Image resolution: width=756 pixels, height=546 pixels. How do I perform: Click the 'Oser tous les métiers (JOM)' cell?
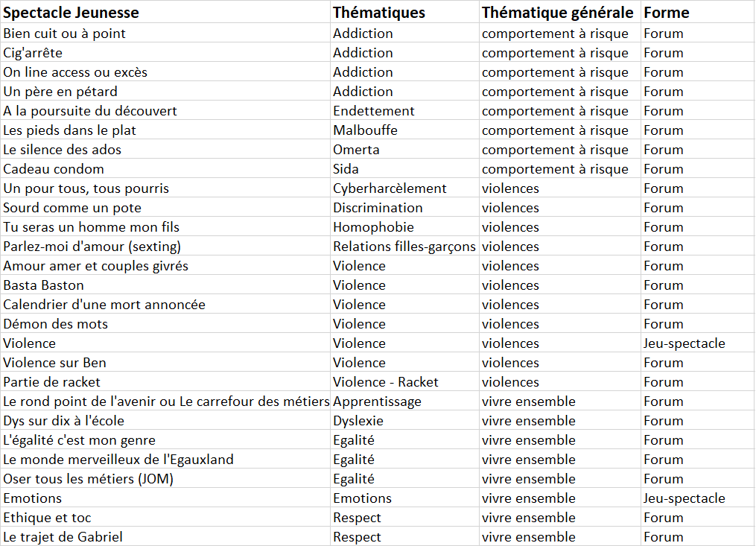(x=88, y=479)
